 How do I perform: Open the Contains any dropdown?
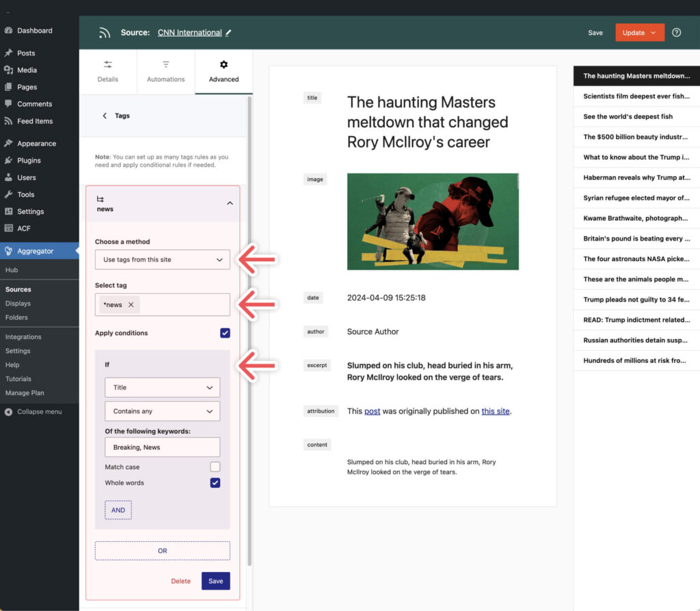click(x=163, y=411)
